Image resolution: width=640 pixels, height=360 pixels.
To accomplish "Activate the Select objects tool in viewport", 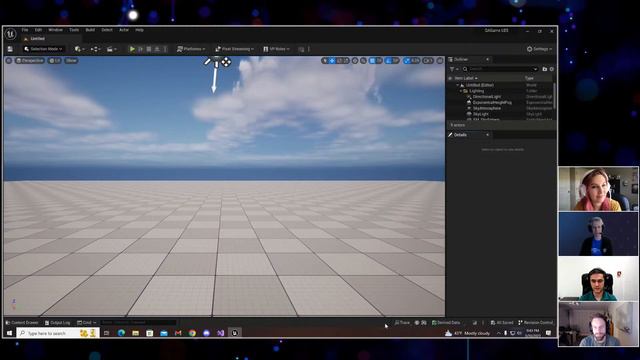I will tap(324, 60).
